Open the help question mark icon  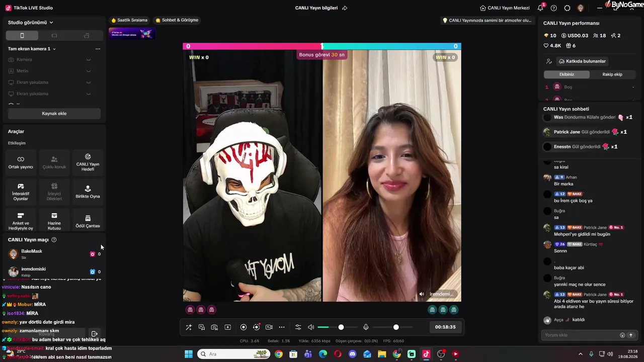pyautogui.click(x=554, y=8)
